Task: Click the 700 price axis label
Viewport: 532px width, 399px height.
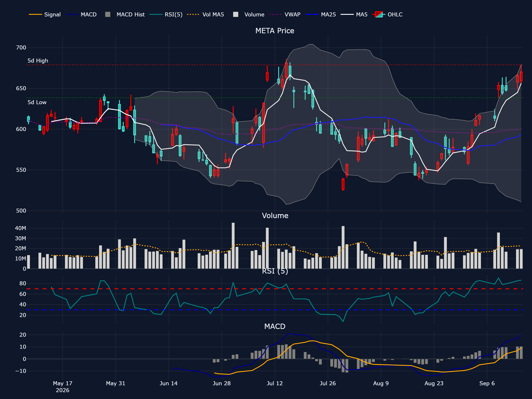Action: pyautogui.click(x=21, y=48)
